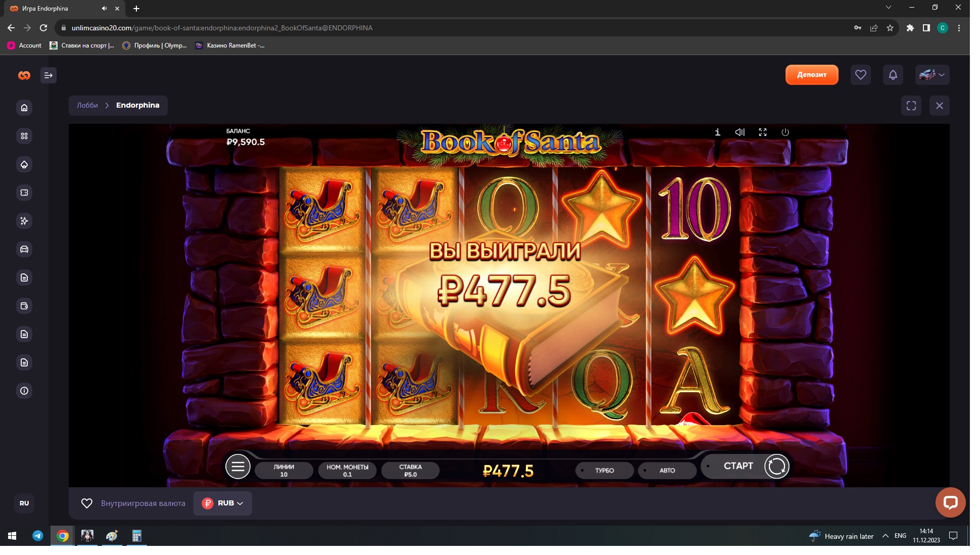Mute the game sound icon
Viewport: 980px width, 555px height.
(740, 132)
